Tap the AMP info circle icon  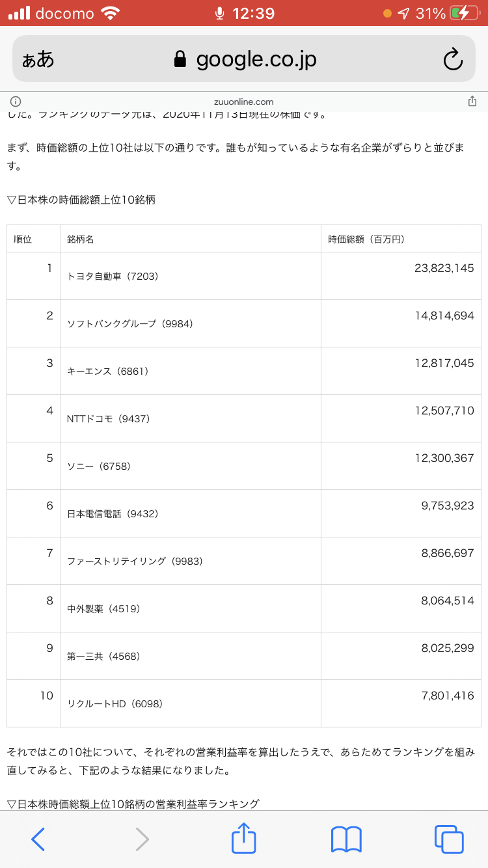pos(16,102)
